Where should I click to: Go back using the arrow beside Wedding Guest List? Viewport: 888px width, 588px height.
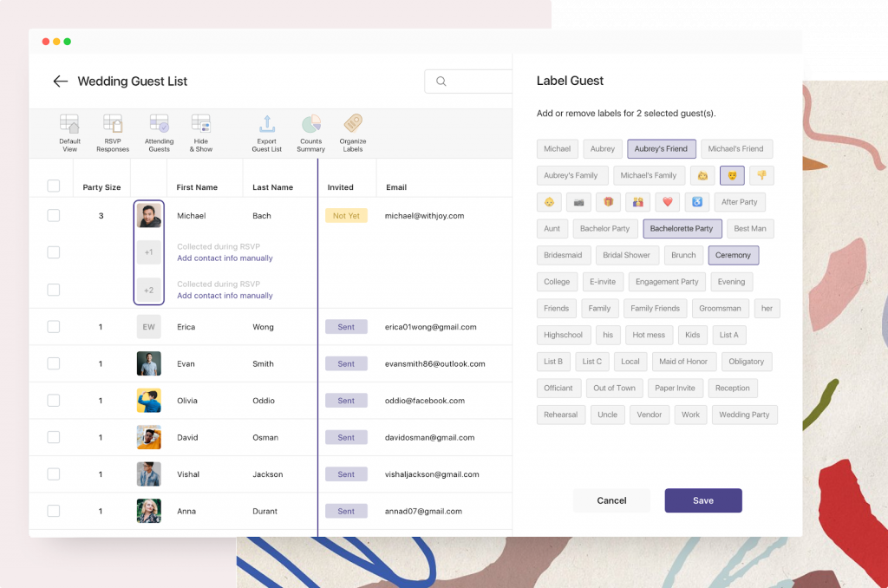point(60,82)
